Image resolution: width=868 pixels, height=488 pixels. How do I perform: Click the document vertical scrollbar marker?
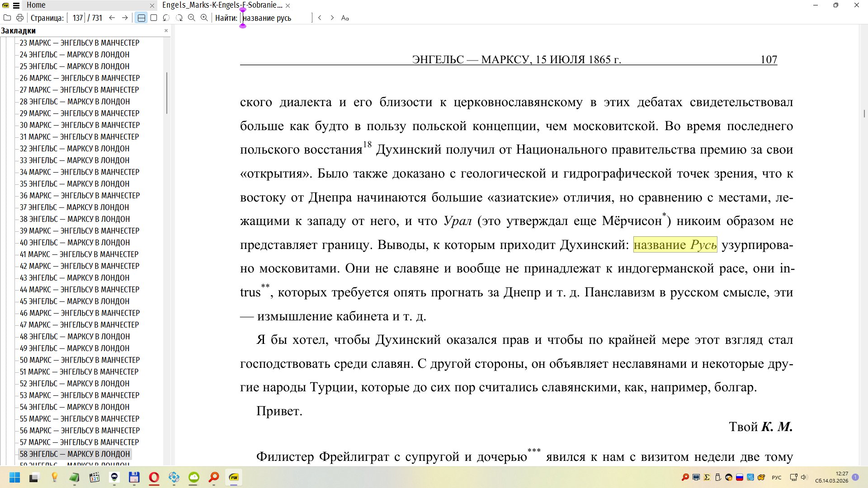(864, 113)
